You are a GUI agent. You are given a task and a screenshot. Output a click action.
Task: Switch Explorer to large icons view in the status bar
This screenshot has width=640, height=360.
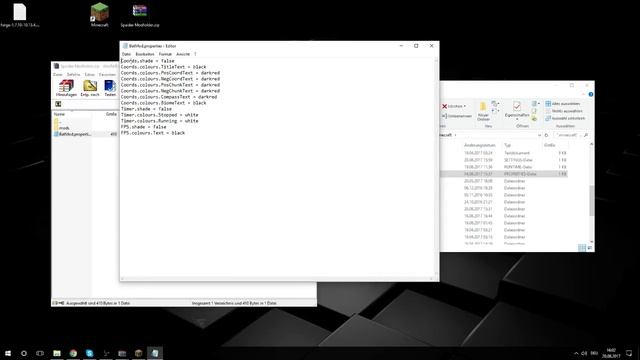point(589,247)
